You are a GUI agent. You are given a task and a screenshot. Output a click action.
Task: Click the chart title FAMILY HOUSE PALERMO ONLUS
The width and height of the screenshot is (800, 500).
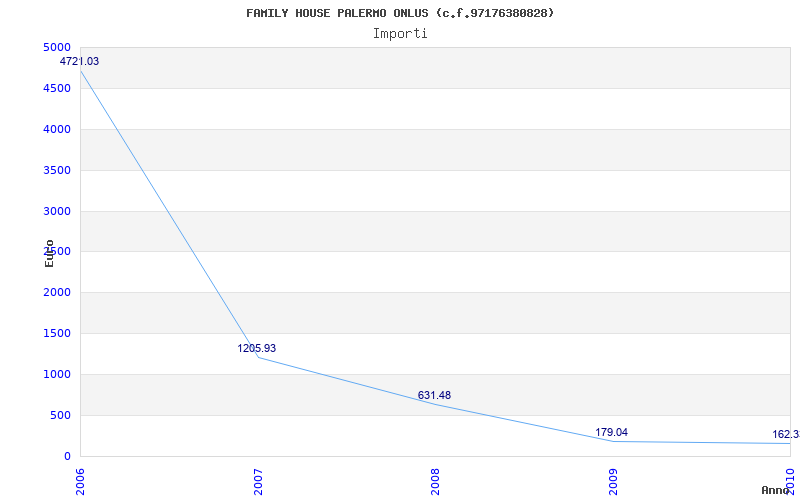pyautogui.click(x=400, y=13)
